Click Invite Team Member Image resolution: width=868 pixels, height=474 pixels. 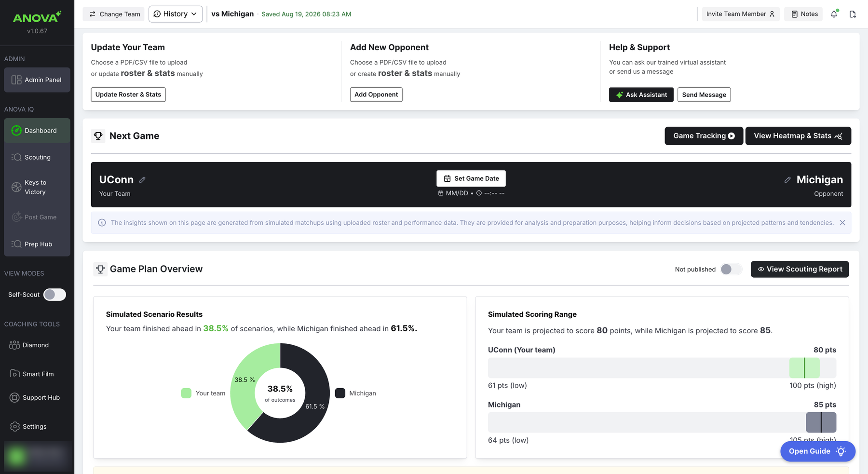(741, 14)
